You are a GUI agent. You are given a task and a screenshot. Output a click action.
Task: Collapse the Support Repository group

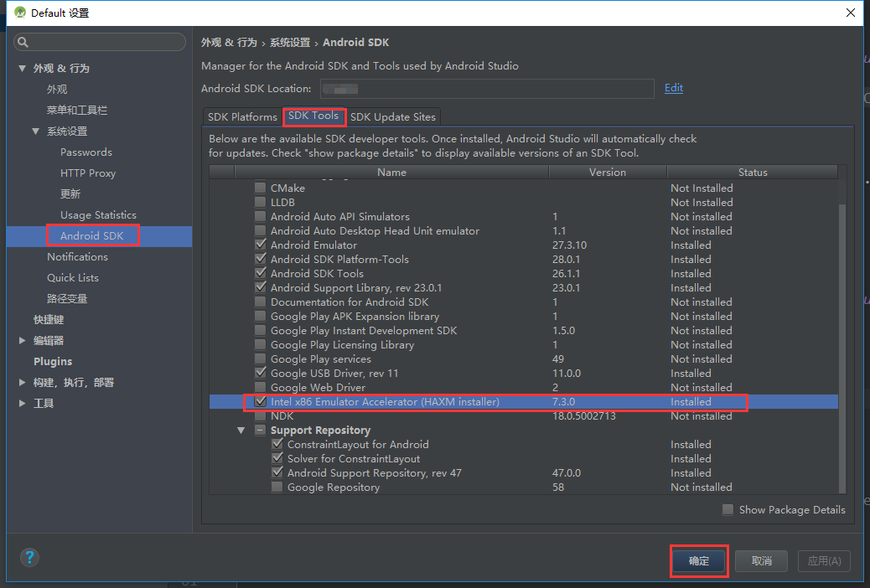(241, 431)
